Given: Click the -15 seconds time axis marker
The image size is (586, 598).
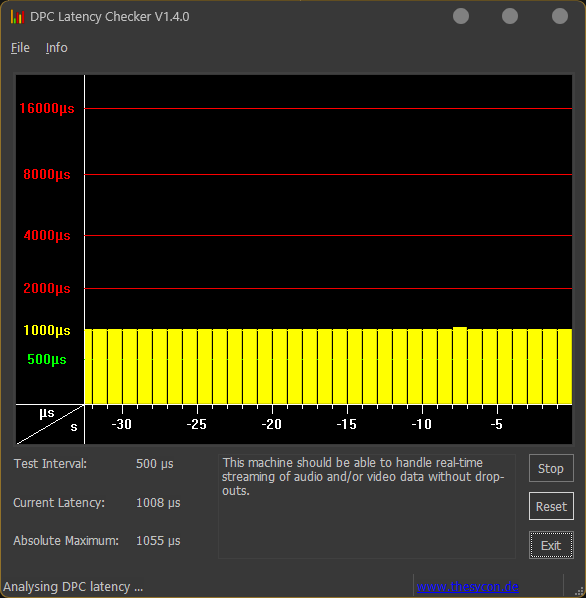Looking at the screenshot, I should [x=347, y=424].
